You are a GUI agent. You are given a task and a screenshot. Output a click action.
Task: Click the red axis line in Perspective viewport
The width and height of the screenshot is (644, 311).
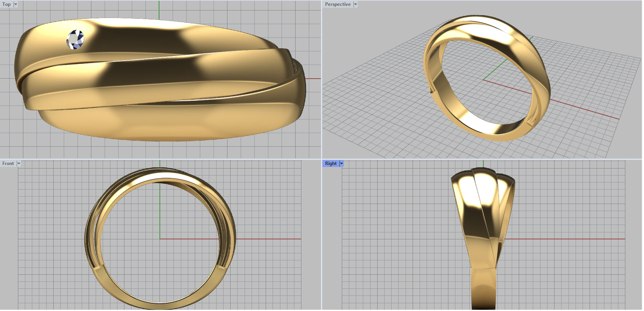[x=584, y=109]
